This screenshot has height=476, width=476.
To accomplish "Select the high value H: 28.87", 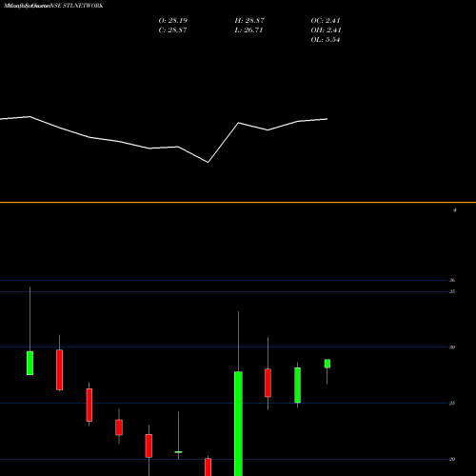I will [249, 20].
